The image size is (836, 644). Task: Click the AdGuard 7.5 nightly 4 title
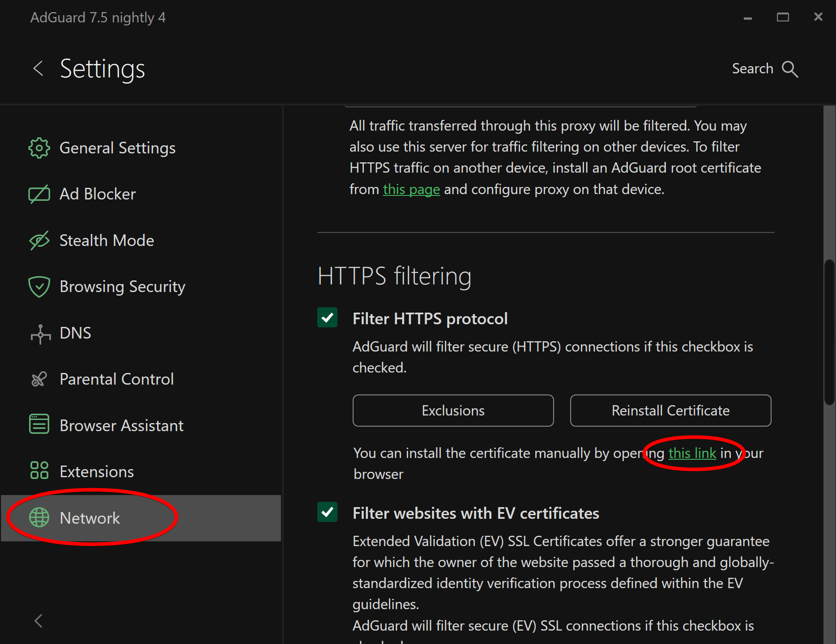[98, 17]
